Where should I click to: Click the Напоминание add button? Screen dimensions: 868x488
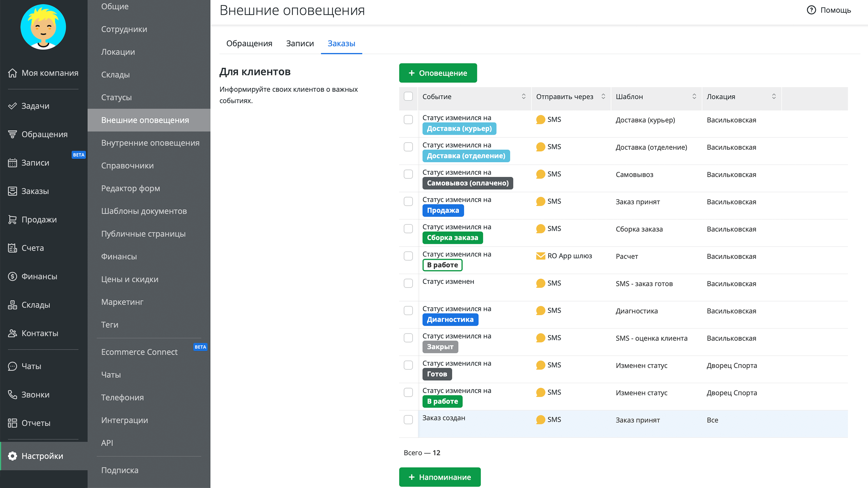pyautogui.click(x=440, y=477)
